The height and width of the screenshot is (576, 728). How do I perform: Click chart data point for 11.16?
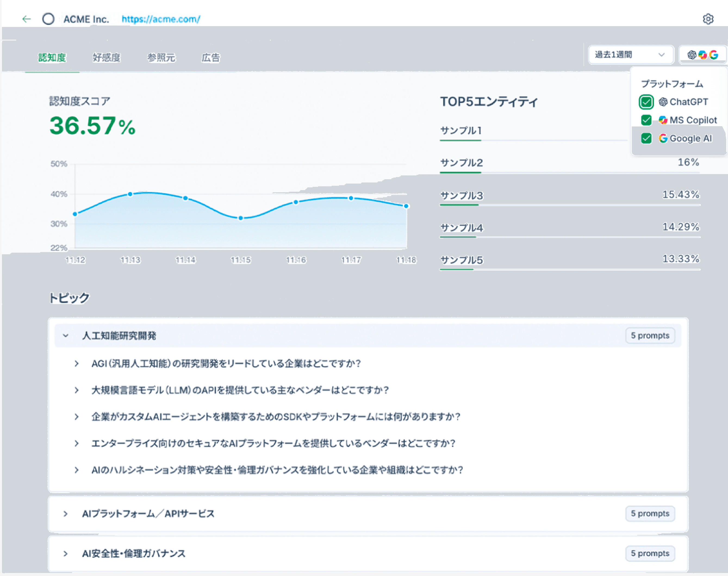[295, 202]
